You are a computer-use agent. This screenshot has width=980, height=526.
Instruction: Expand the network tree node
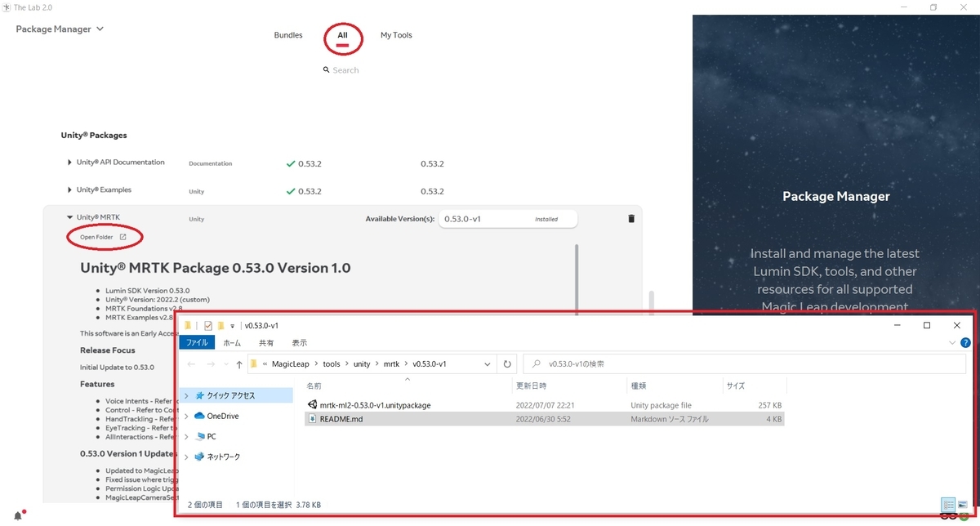tap(186, 457)
